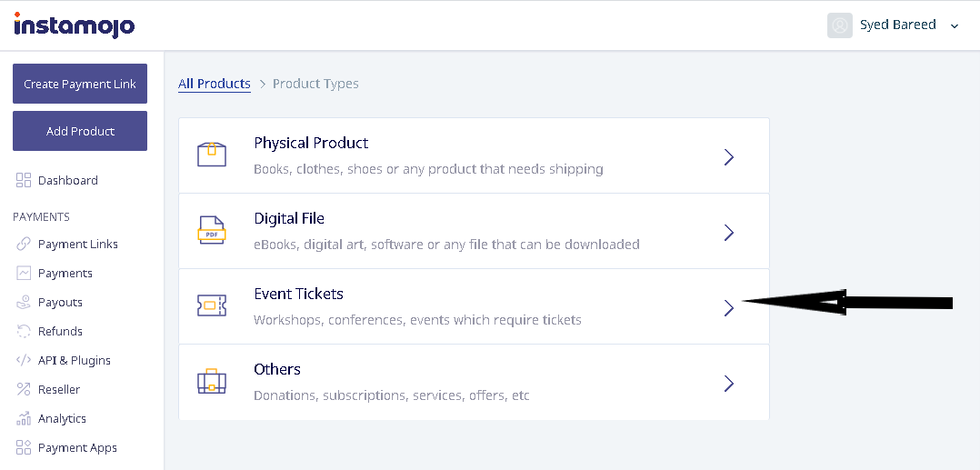
Task: Click the Refunds circular arrow icon
Action: [x=24, y=331]
